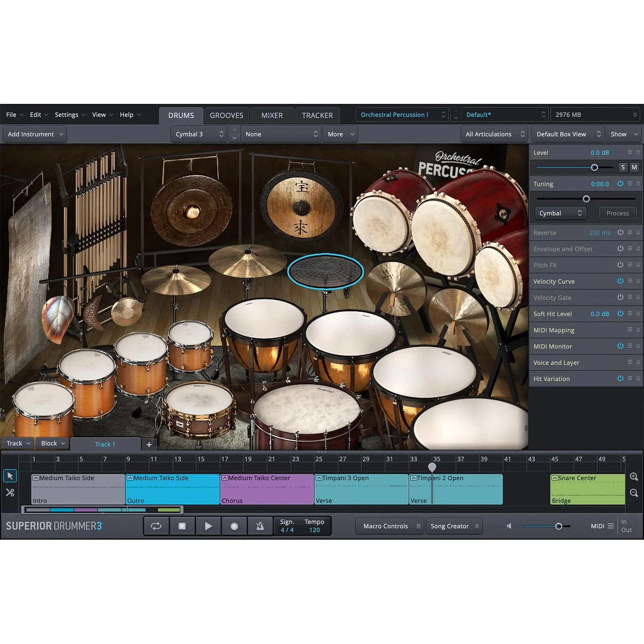This screenshot has height=644, width=644.
Task: Select the highlighted Cymbal 3 on the kit
Action: click(x=325, y=271)
